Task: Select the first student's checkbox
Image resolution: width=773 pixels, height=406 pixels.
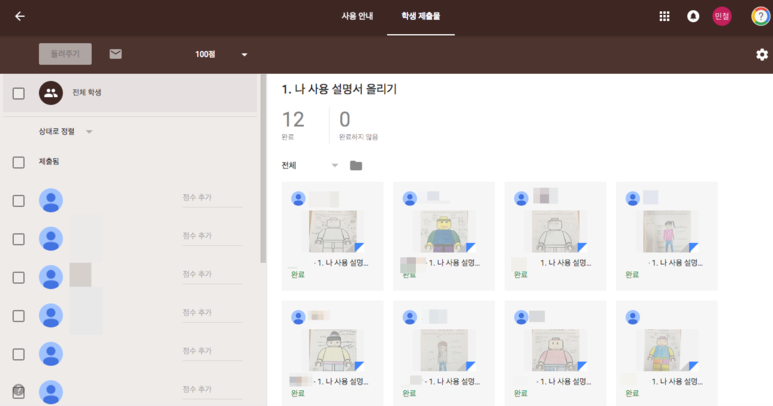Action: pyautogui.click(x=18, y=201)
